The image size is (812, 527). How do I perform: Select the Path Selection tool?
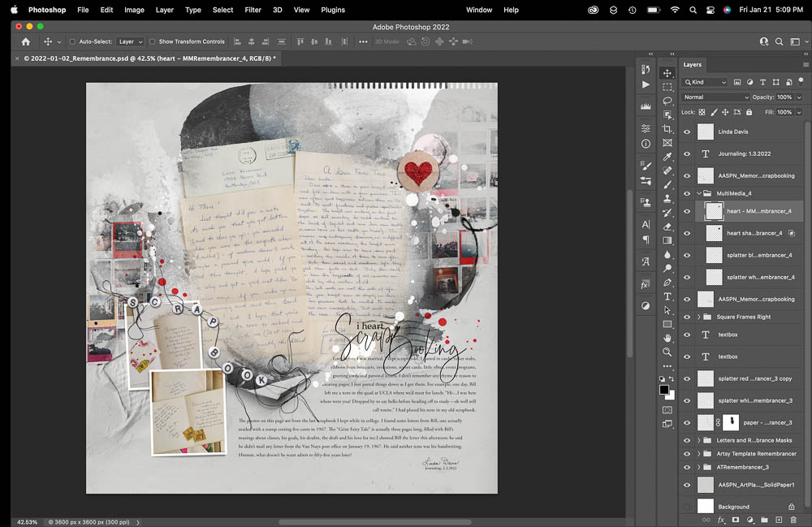[x=667, y=311]
